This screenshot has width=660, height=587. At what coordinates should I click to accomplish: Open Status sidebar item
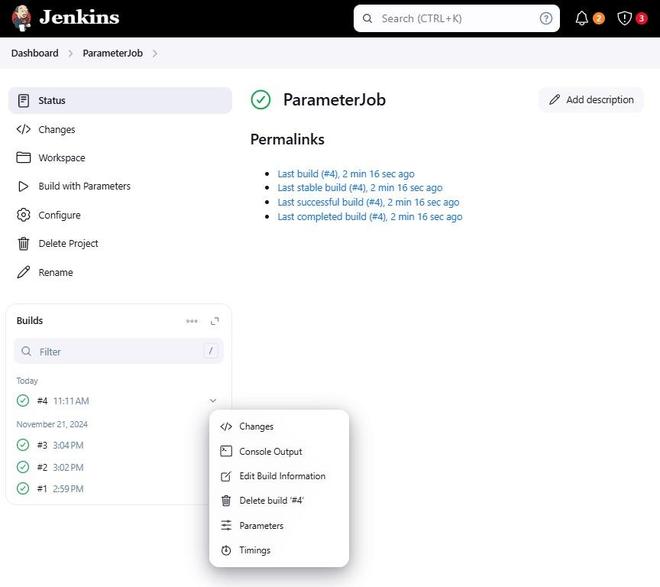pyautogui.click(x=120, y=101)
